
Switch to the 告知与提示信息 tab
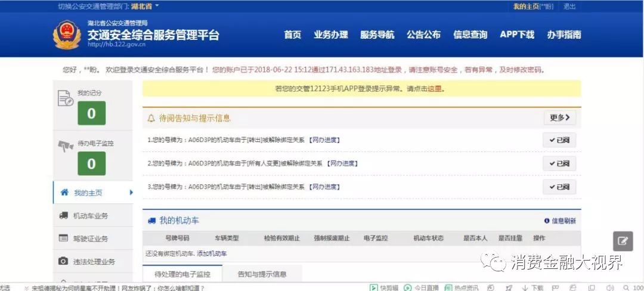(262, 274)
